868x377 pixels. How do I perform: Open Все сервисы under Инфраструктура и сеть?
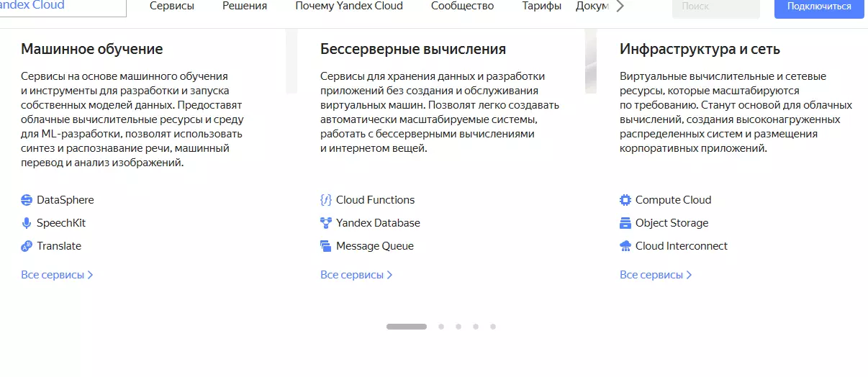pos(656,275)
